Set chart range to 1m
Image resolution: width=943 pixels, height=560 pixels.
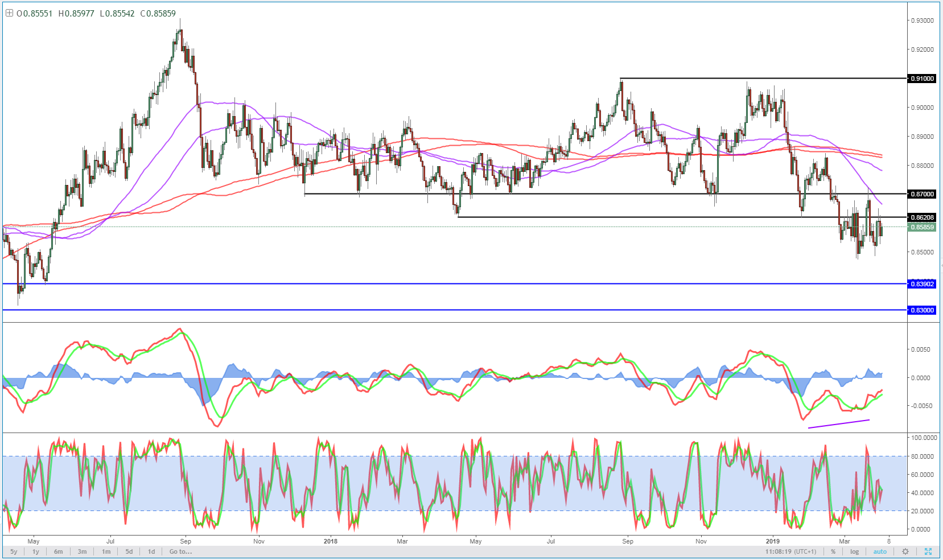coord(106,551)
